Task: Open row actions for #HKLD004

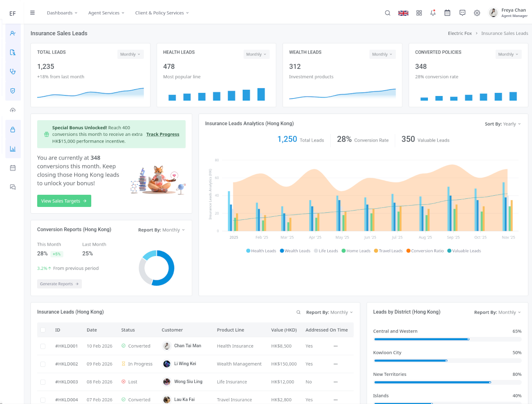Action: point(336,400)
